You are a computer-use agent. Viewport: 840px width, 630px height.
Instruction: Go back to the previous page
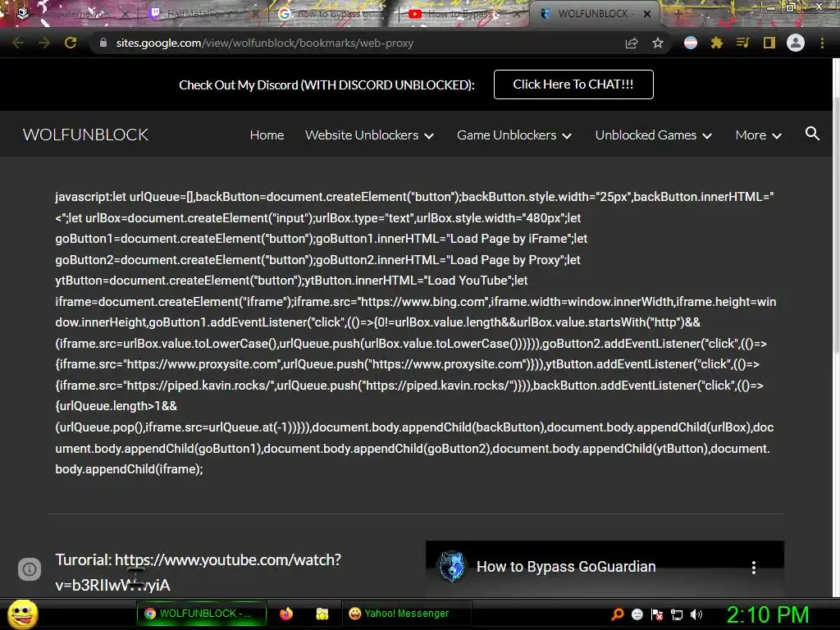coord(18,43)
